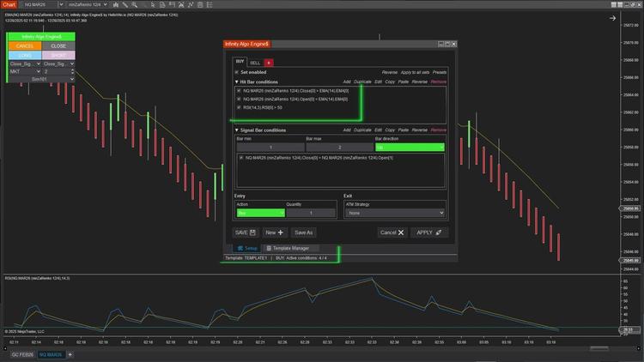
Task: Click trade panel quantity stepper arrows
Action: tap(72, 71)
